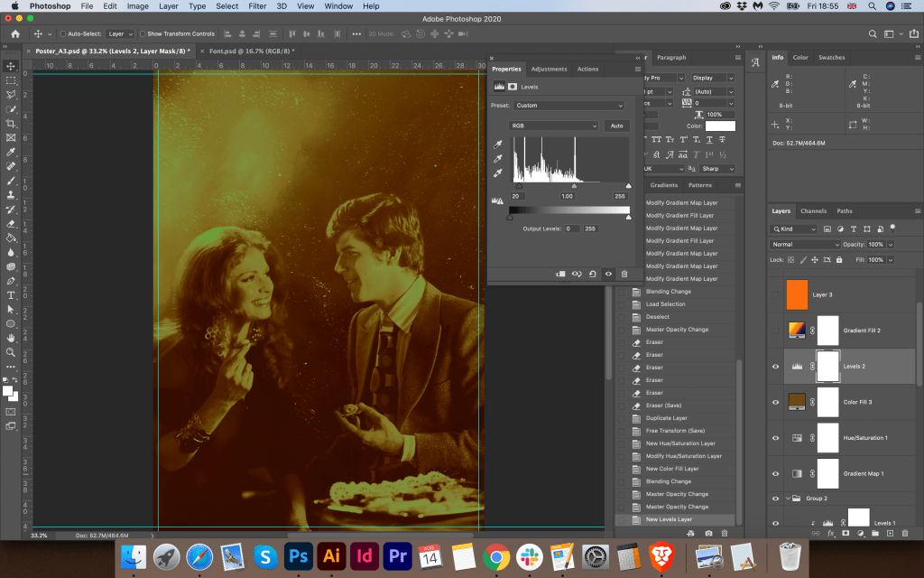This screenshot has height=578, width=924.
Task: Open the RGB channel dropdown
Action: click(x=553, y=126)
